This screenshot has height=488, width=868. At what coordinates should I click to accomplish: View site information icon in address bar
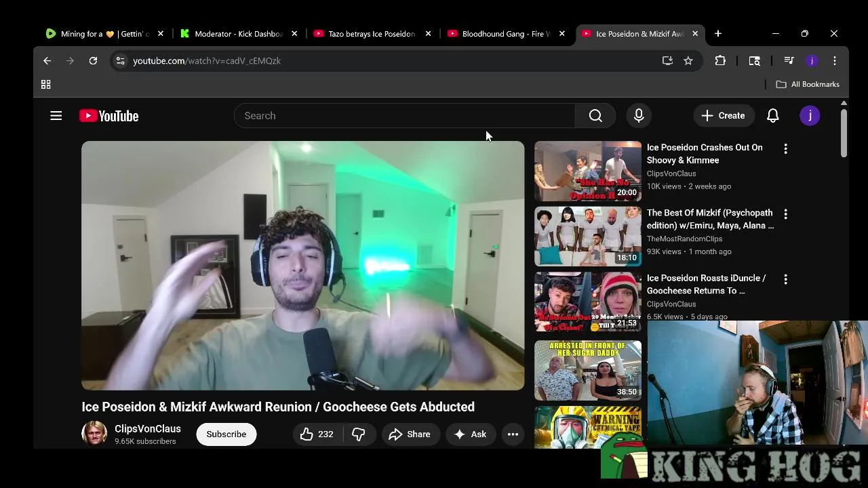point(120,61)
